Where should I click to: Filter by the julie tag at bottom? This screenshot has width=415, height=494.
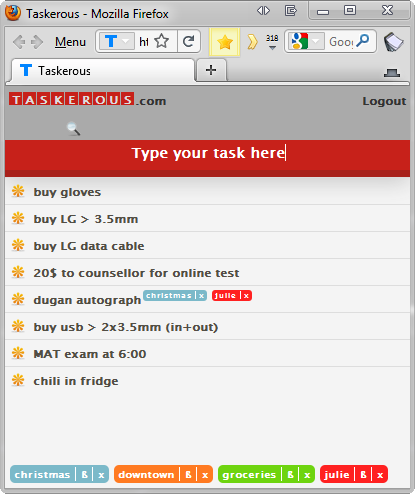click(337, 475)
